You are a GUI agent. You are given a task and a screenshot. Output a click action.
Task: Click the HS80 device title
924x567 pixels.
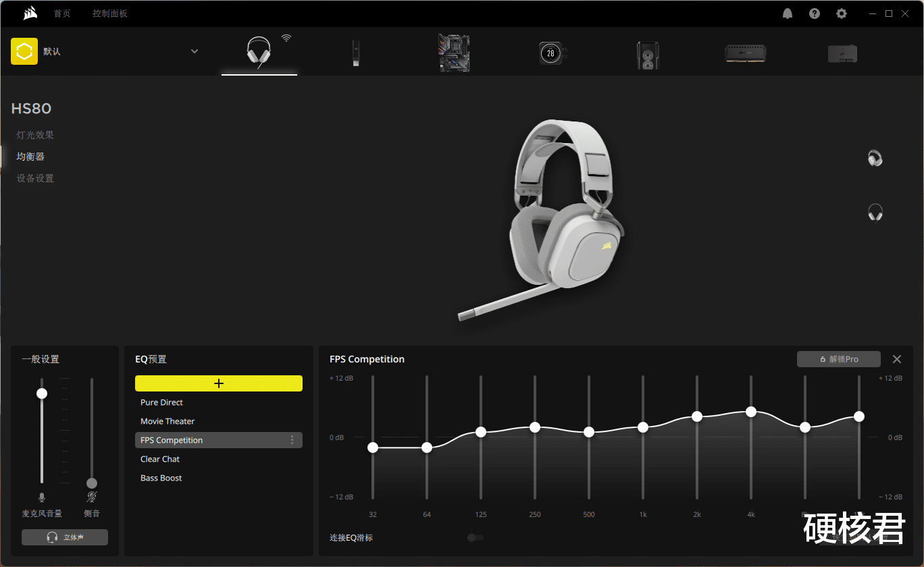pos(31,109)
